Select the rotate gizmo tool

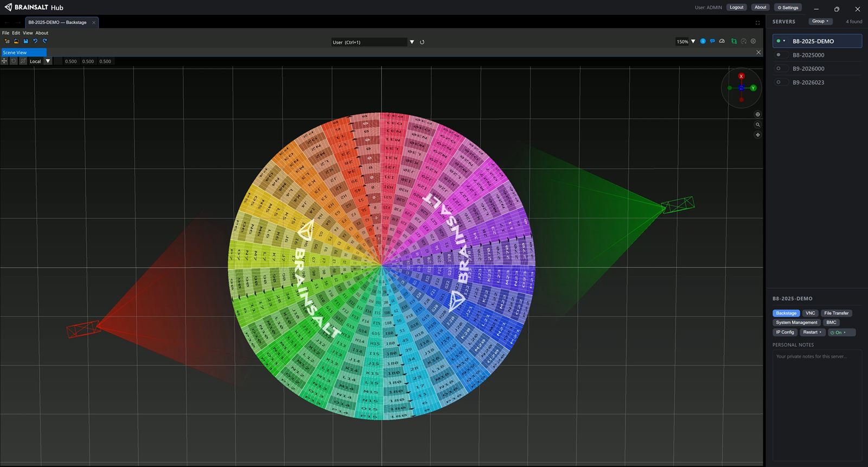14,61
